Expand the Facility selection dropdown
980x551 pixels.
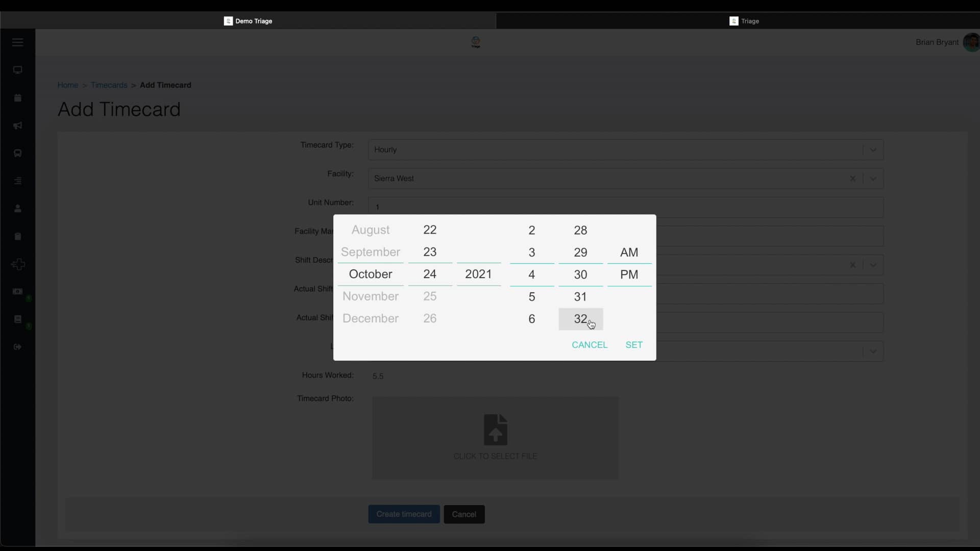tap(872, 179)
